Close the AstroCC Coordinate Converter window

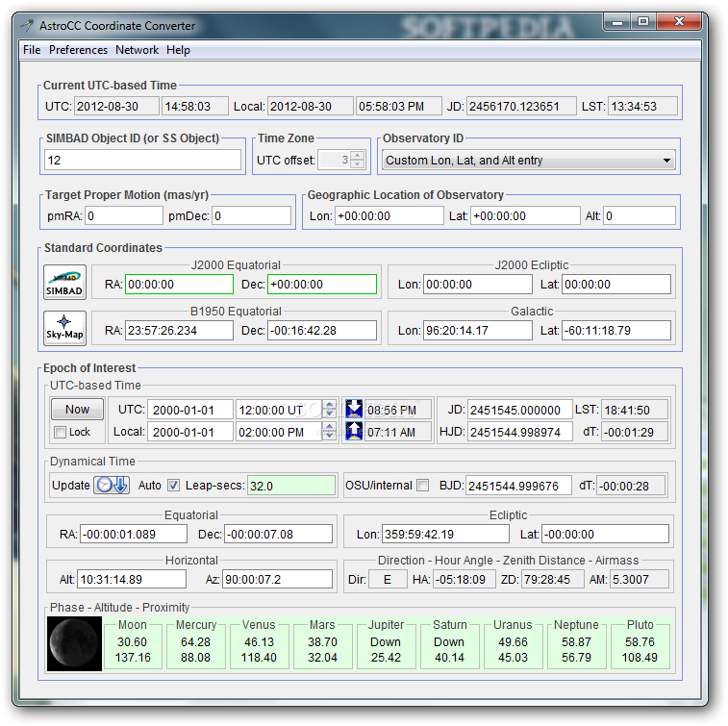point(679,22)
